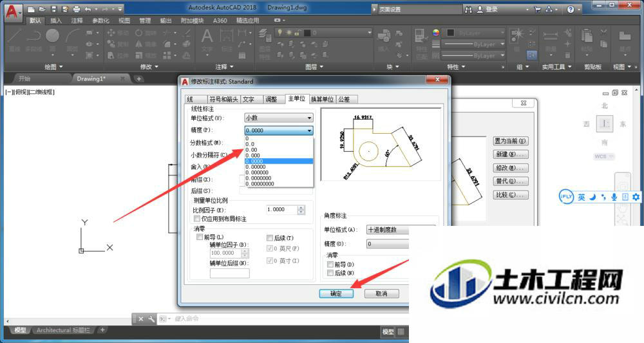The width and height of the screenshot is (644, 343).
Task: Enable trailing zero suppression for linear dimensions
Action: tap(270, 237)
